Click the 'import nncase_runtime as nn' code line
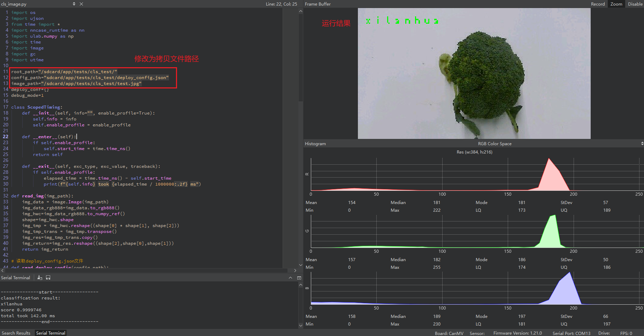 [48, 30]
